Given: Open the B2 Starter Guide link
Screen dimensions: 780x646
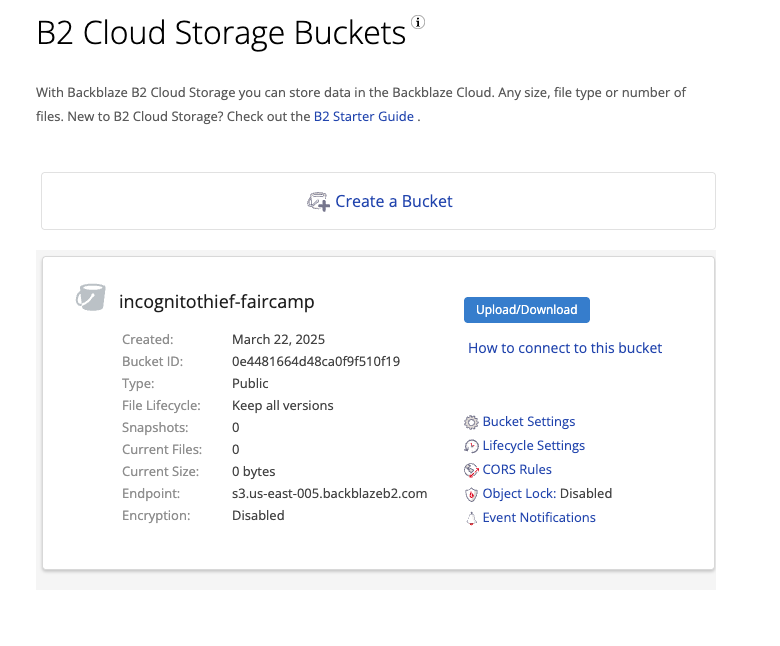Looking at the screenshot, I should pyautogui.click(x=364, y=116).
